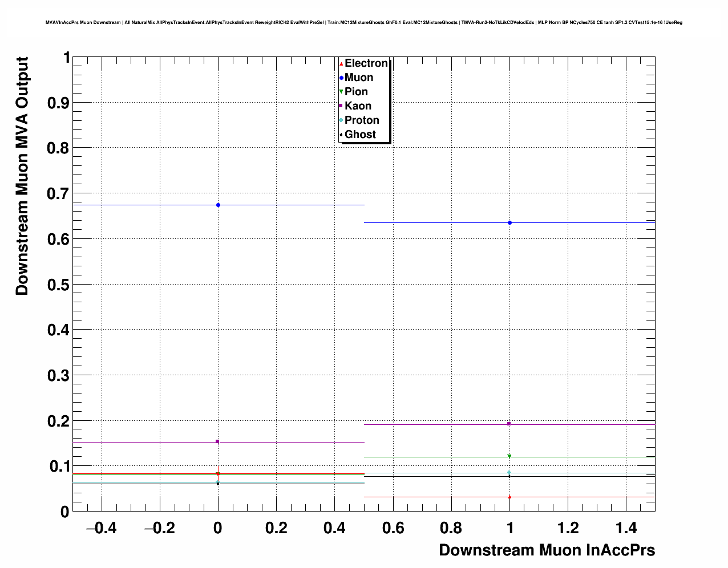Viewport: 728px width, 568px height.
Task: Click the cyan Proton marker in the legend
Action: 341,120
